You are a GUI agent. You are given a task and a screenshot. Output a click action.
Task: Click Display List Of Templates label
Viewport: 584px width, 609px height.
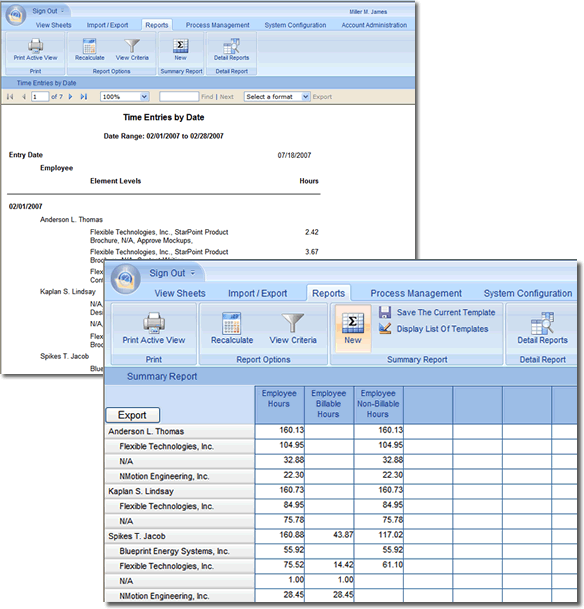pyautogui.click(x=442, y=329)
